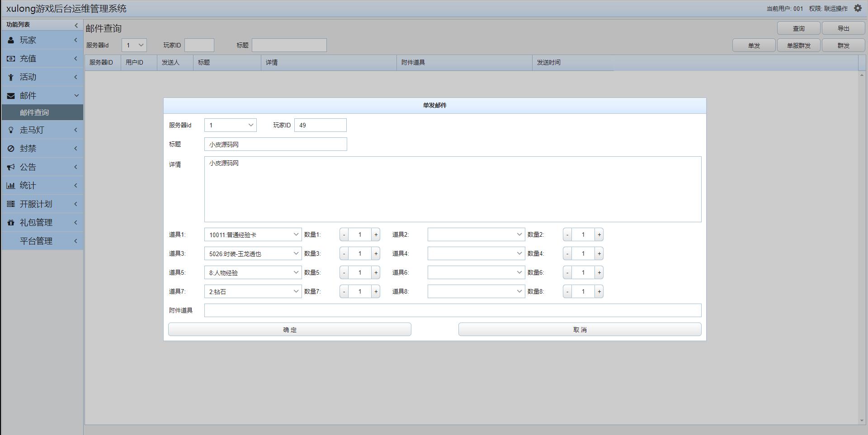The image size is (868, 435).
Task: Expand the 平台管理 menu
Action: click(36, 241)
